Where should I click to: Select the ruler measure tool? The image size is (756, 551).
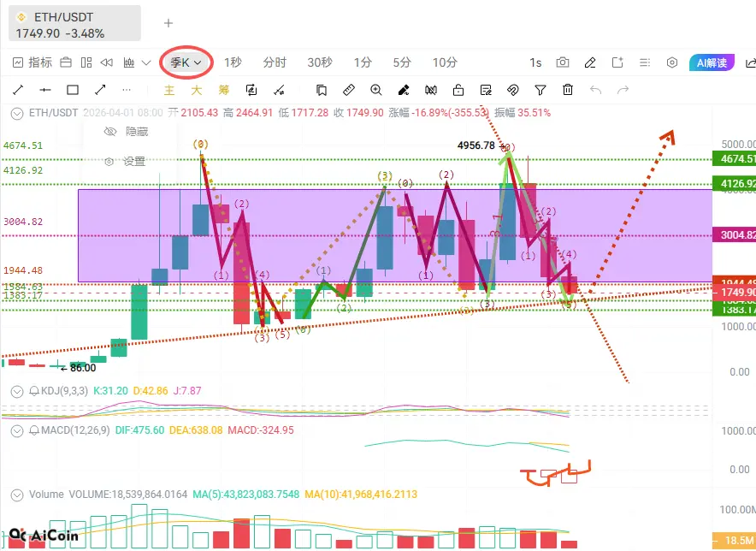[x=349, y=90]
